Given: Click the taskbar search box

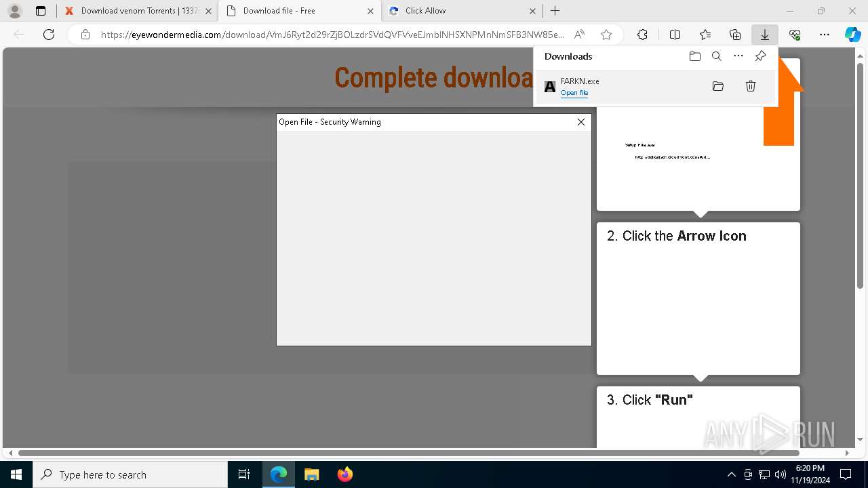Looking at the screenshot, I should 130,474.
